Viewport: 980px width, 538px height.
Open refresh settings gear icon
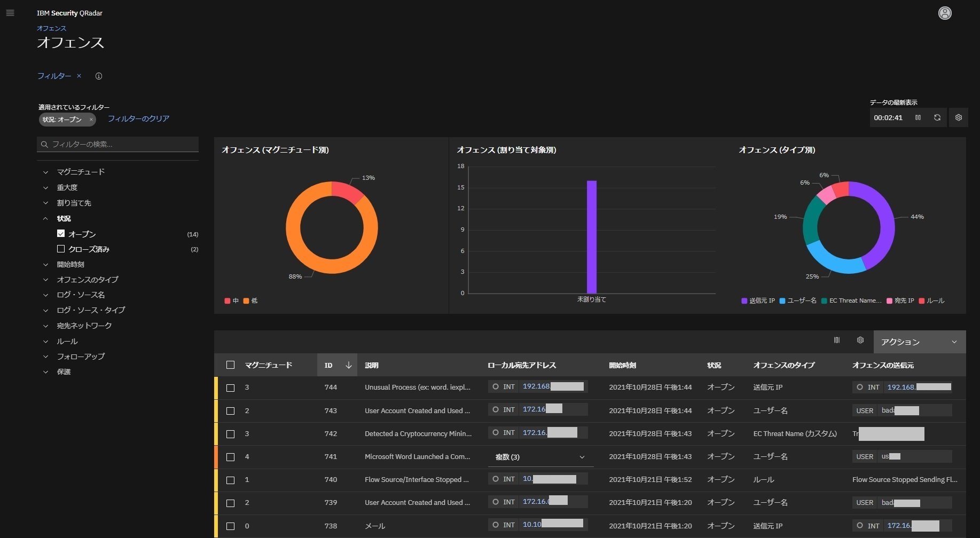(x=959, y=117)
